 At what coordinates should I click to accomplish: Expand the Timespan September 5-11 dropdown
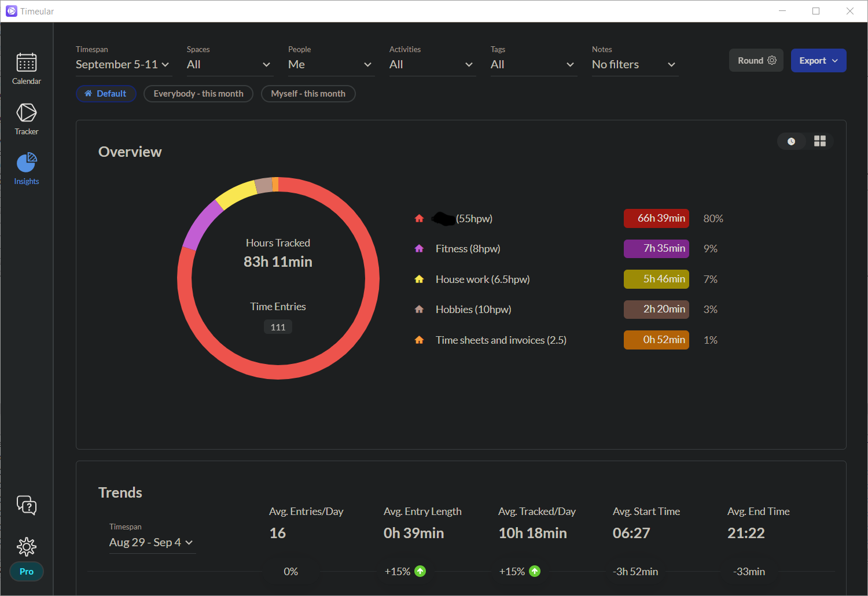click(123, 65)
